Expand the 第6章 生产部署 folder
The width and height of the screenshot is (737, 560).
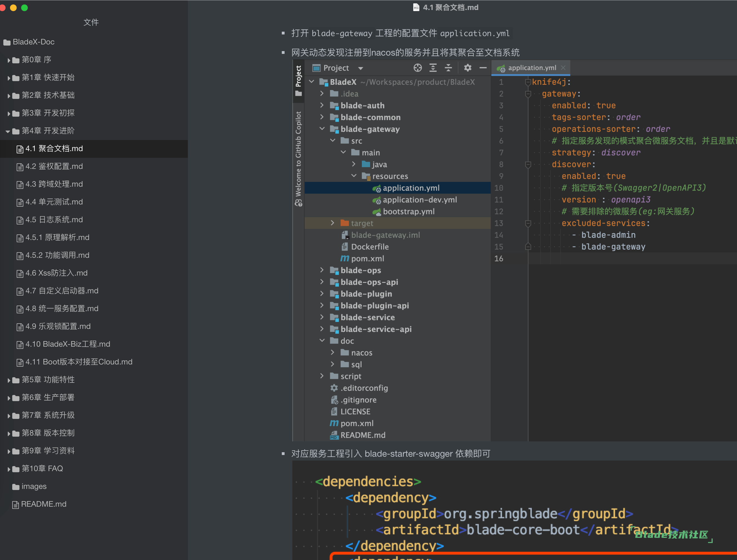[9, 398]
